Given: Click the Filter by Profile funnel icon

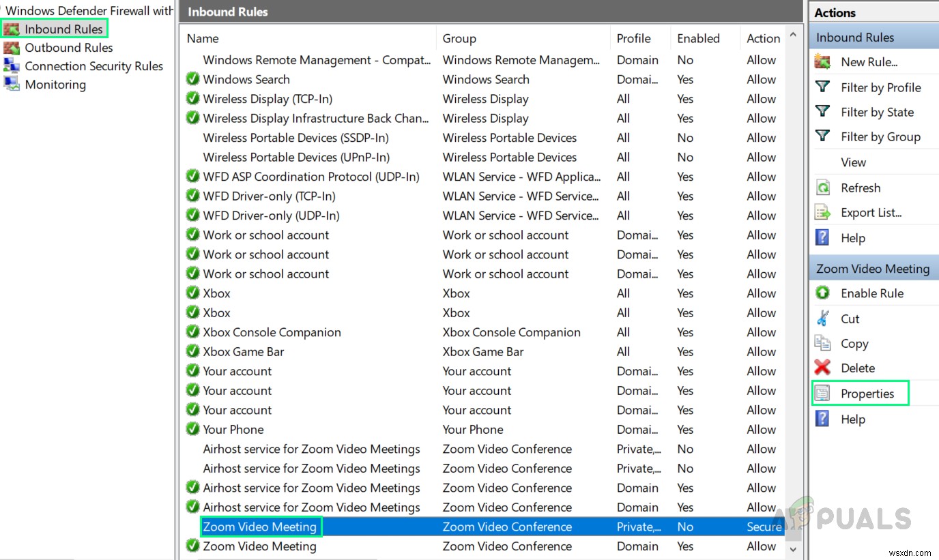Looking at the screenshot, I should pos(823,87).
